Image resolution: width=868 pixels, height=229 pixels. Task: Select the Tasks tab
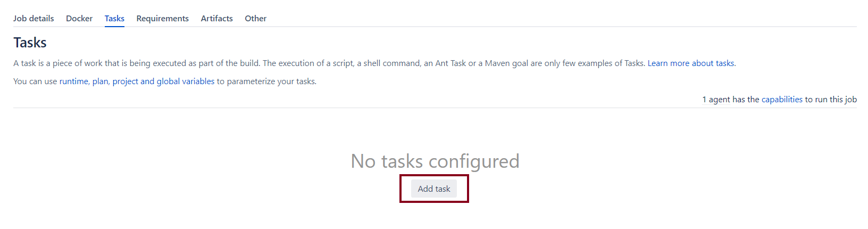114,18
